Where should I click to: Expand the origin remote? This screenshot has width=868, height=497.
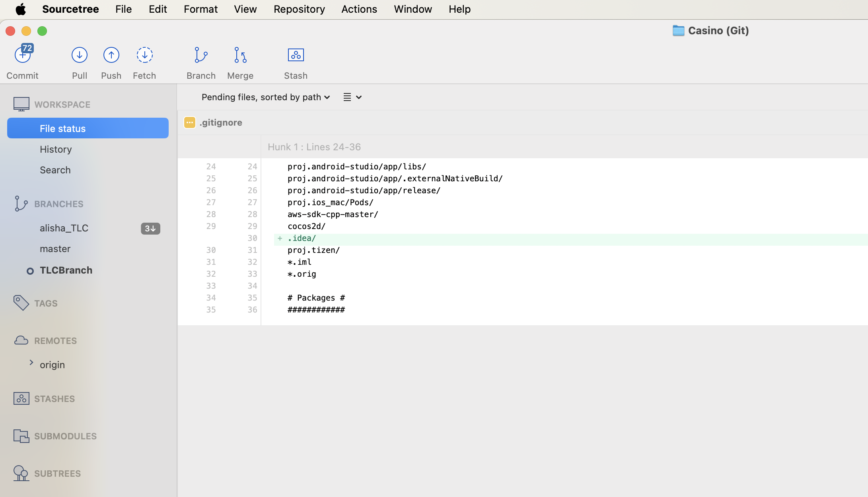[x=31, y=362]
